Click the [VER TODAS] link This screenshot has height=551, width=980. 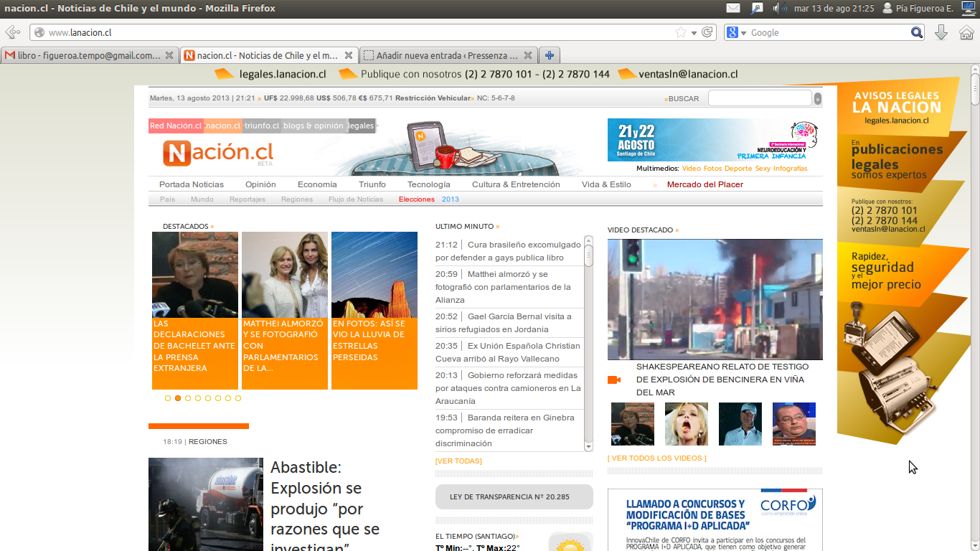(x=458, y=461)
